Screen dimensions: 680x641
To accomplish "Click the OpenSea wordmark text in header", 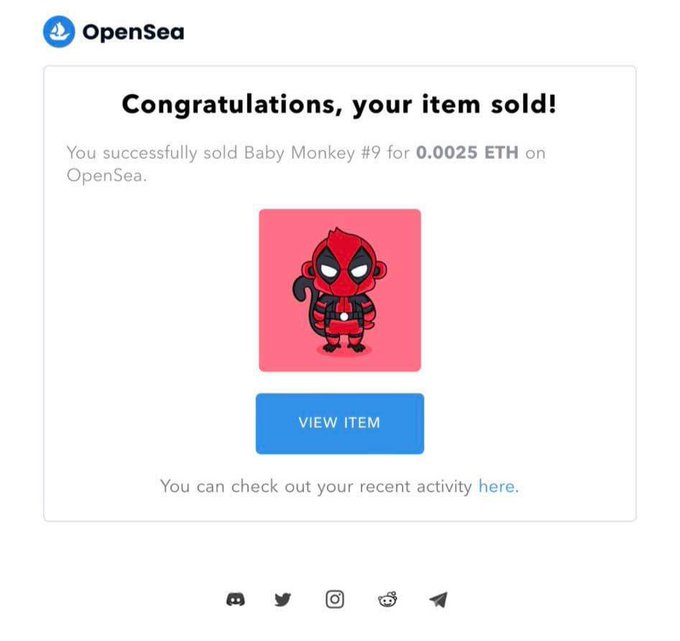I will [x=134, y=33].
